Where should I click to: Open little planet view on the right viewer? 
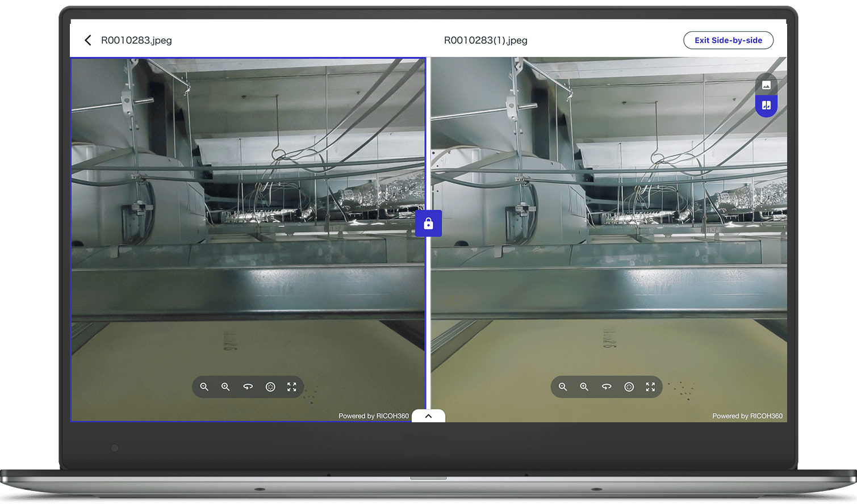(629, 387)
